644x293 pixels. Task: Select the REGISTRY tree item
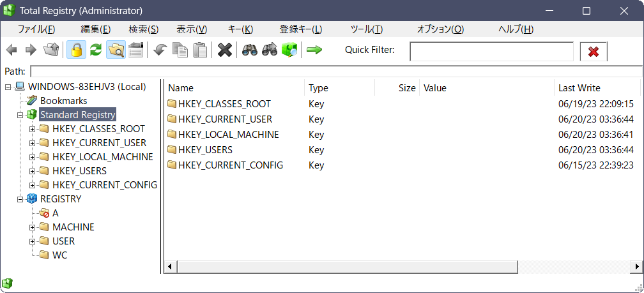point(61,199)
